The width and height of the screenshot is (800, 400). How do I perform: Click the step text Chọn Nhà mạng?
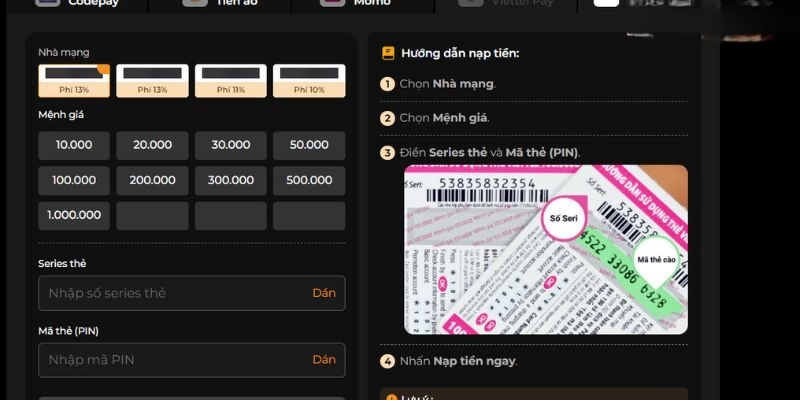tap(447, 84)
